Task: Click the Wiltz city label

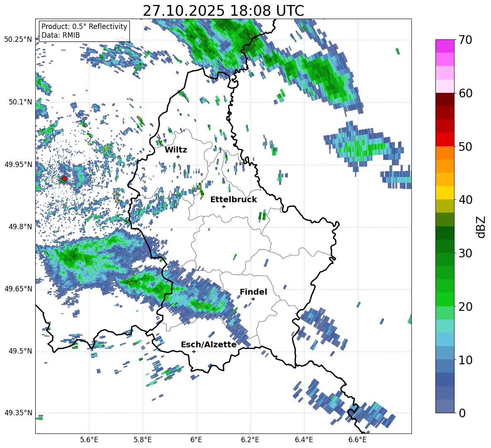Action: (x=176, y=150)
